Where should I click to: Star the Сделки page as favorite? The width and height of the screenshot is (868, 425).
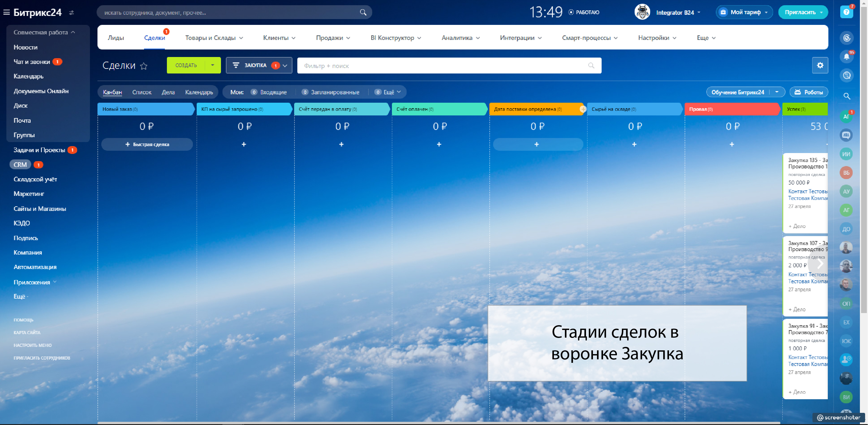point(144,66)
